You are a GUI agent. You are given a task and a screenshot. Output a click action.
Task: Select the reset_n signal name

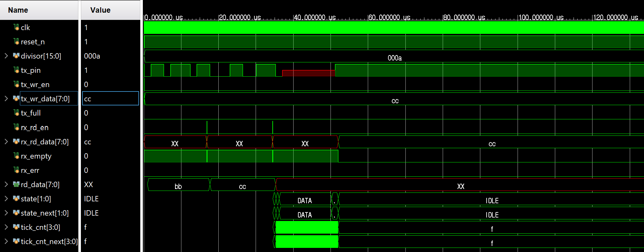coord(33,42)
